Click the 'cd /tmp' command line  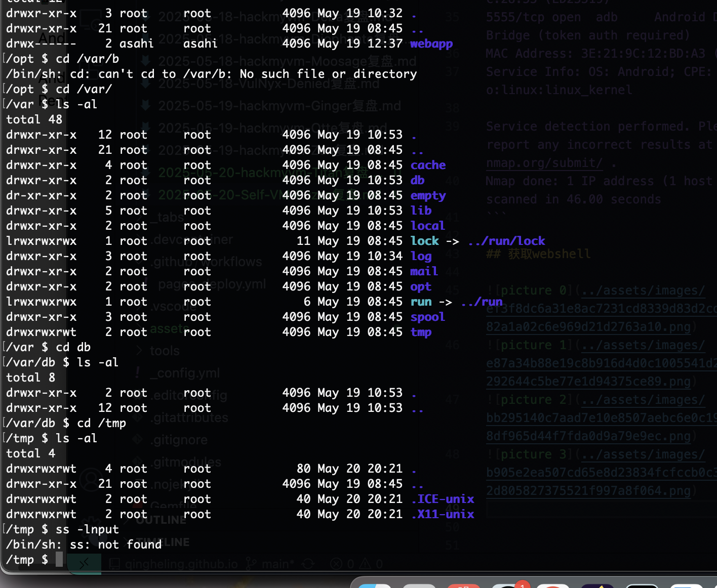pyautogui.click(x=101, y=423)
